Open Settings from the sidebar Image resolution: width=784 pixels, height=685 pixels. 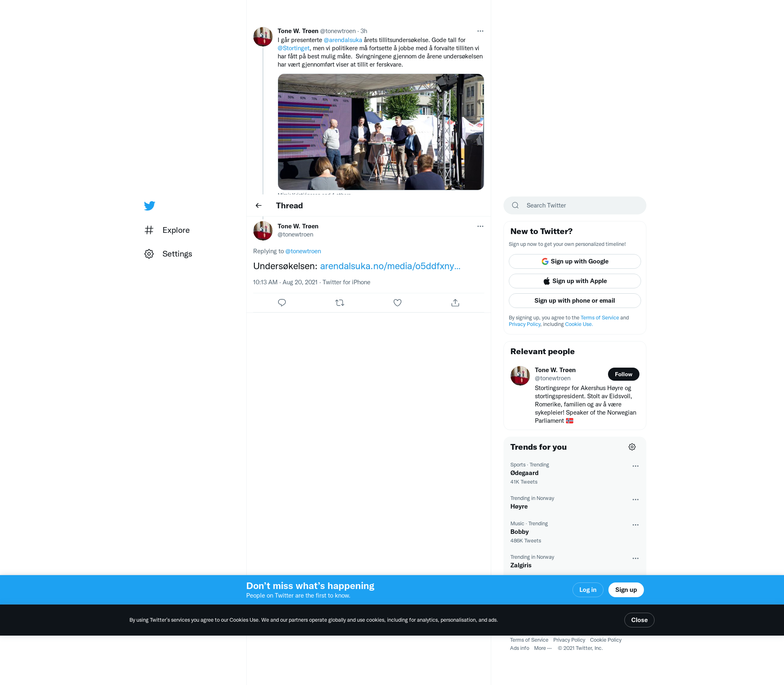(168, 254)
